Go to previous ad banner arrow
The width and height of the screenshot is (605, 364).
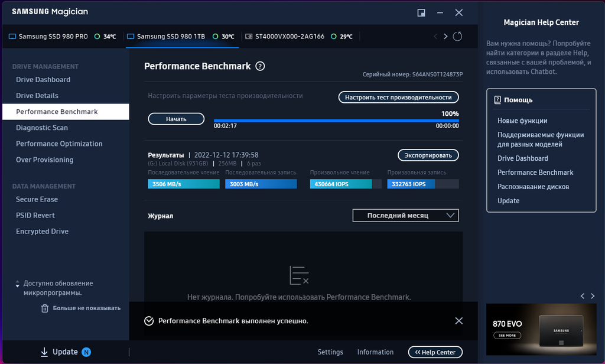tap(582, 296)
